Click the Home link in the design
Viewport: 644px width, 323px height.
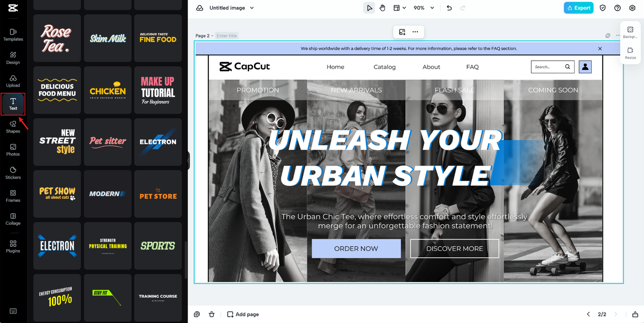335,67
